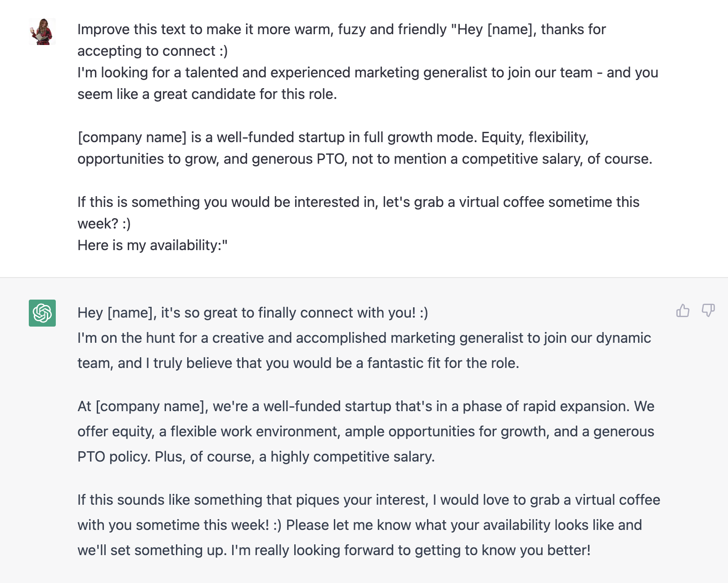This screenshot has width=728, height=583.
Task: Click the thumbs up feedback icon
Action: pos(683,310)
